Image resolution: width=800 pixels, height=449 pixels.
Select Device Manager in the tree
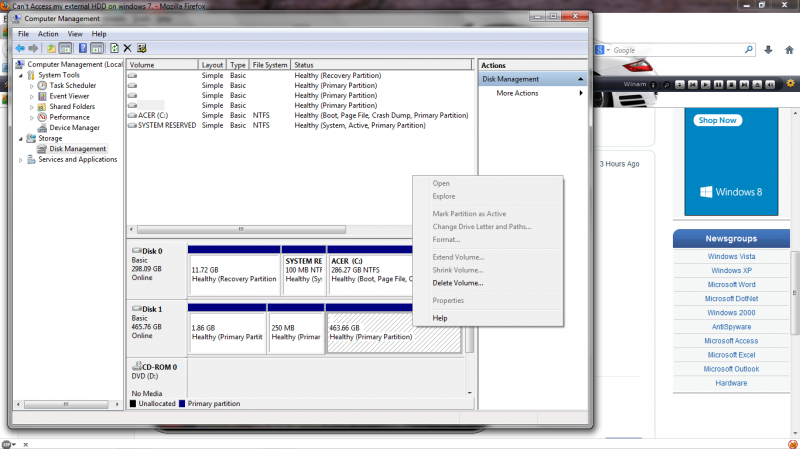pyautogui.click(x=74, y=128)
